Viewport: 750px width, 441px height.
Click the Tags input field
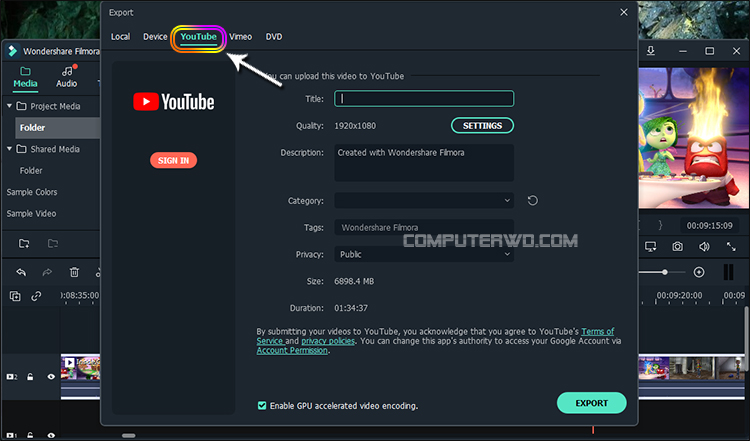(424, 227)
